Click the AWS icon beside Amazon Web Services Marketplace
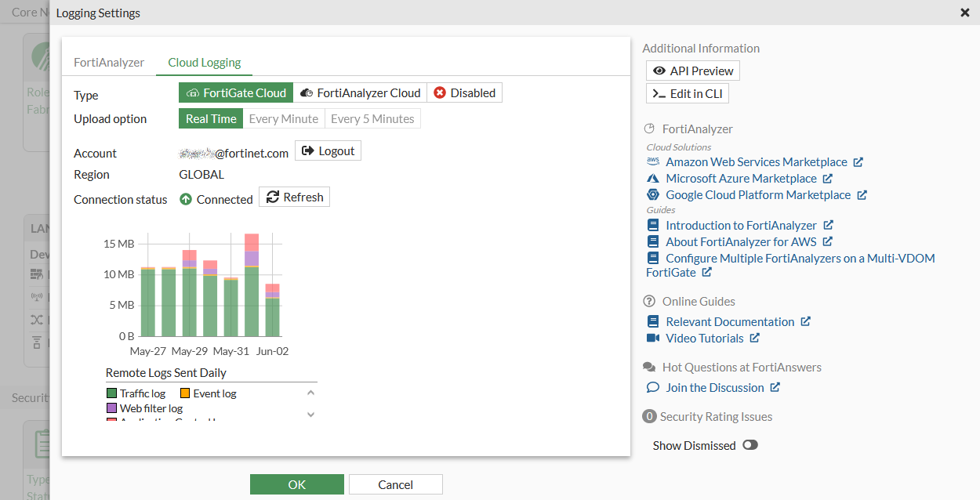The height and width of the screenshot is (500, 980). tap(652, 161)
